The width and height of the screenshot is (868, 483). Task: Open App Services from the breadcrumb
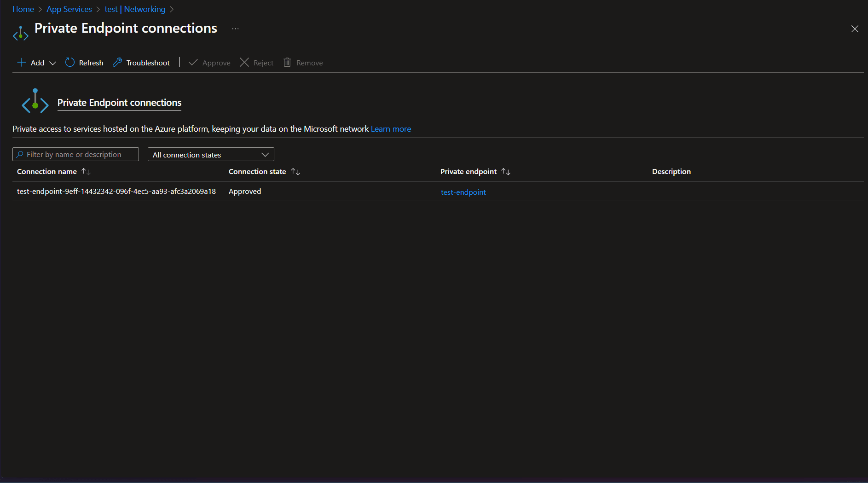click(x=69, y=9)
